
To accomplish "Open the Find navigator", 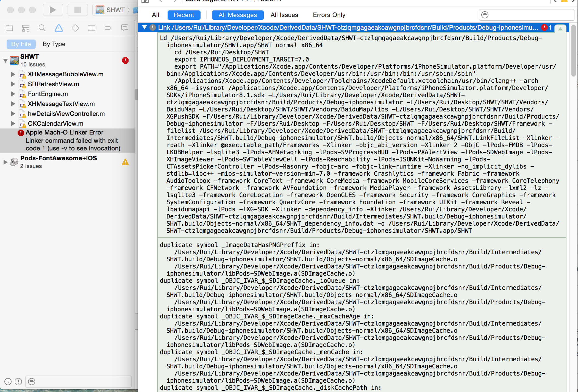I will pyautogui.click(x=42, y=28).
